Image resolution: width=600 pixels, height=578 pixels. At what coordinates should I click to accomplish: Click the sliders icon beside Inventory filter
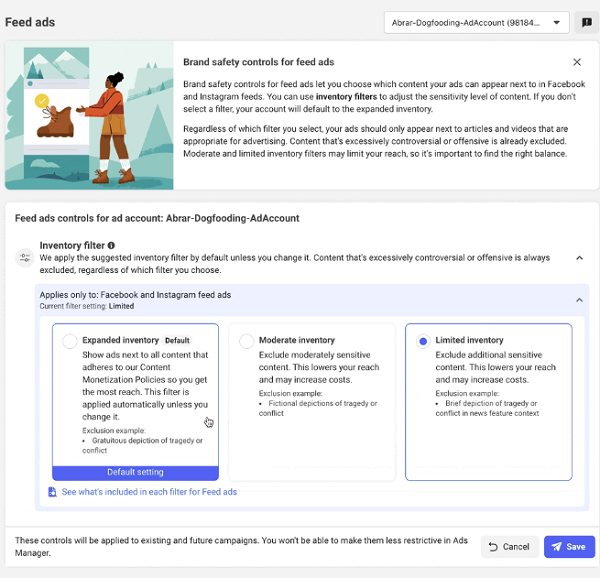coord(25,257)
